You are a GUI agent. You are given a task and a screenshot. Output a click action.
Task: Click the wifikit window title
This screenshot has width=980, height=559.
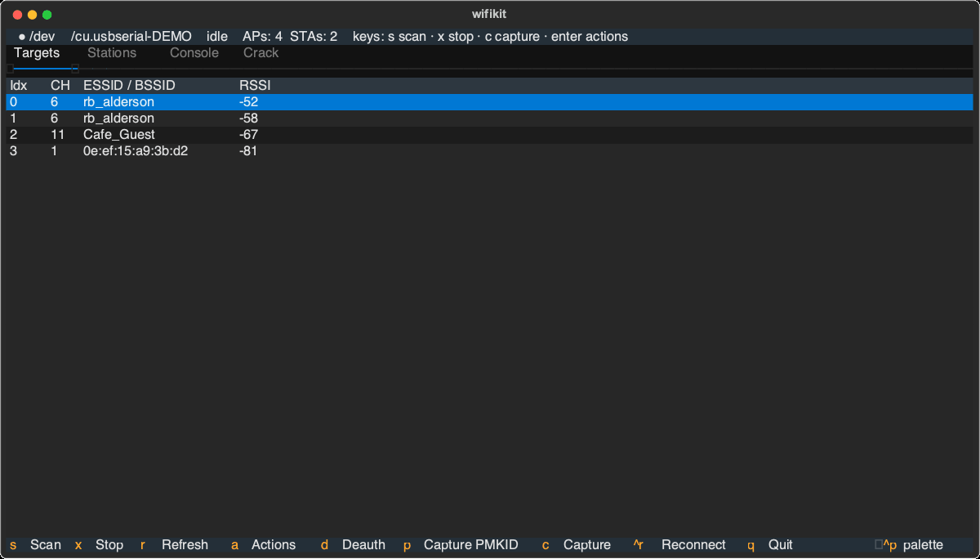point(489,14)
